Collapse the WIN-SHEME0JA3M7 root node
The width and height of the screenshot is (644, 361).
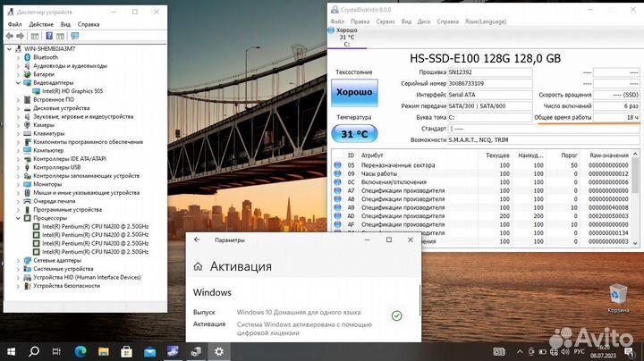click(10, 49)
